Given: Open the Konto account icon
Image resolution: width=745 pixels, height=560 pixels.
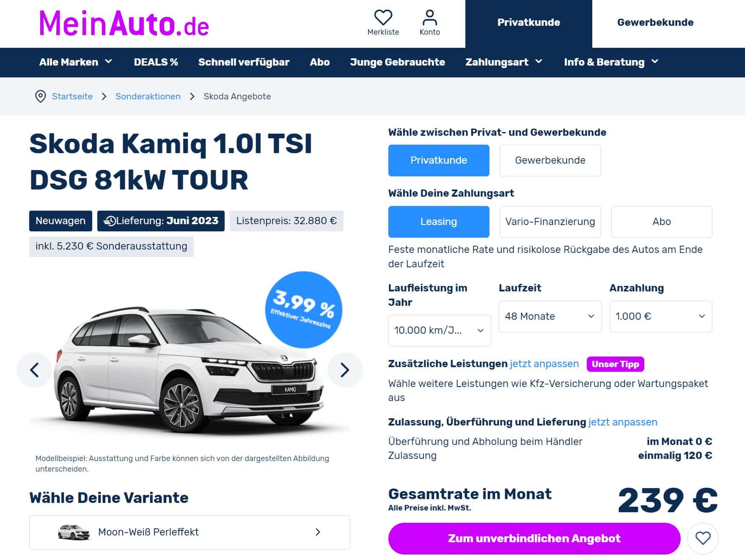Looking at the screenshot, I should (429, 17).
